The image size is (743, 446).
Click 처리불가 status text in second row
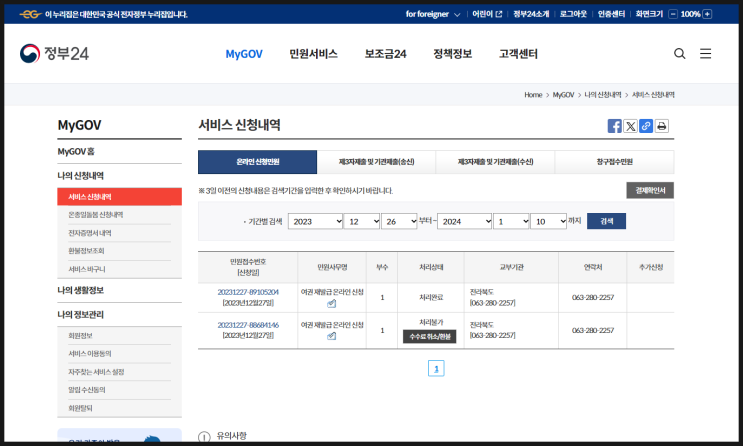tap(431, 322)
